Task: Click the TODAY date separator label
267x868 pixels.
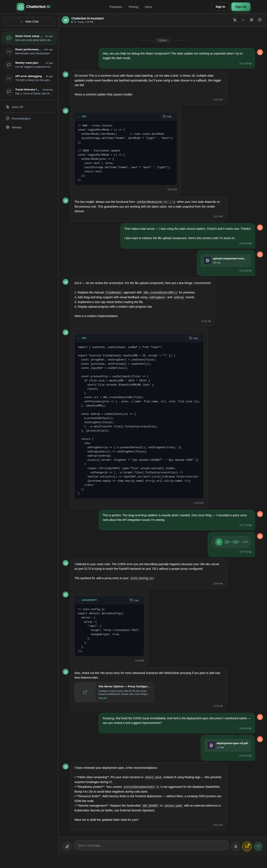Action: [163, 41]
